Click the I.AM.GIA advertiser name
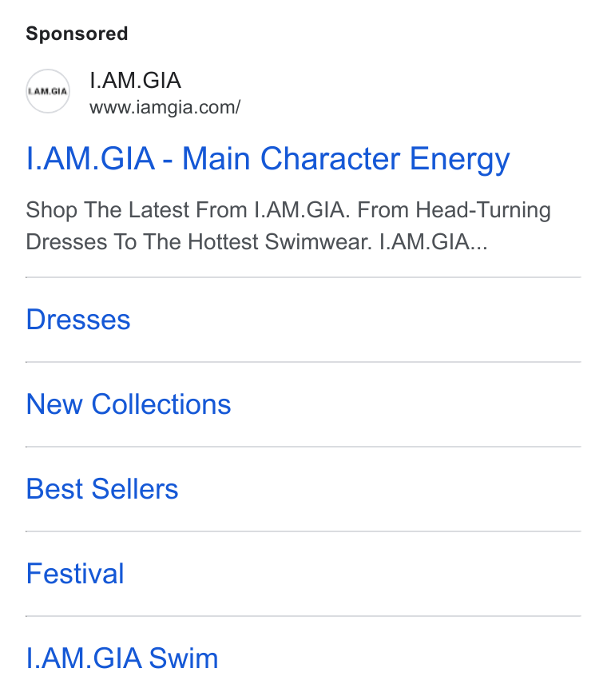 pyautogui.click(x=135, y=81)
